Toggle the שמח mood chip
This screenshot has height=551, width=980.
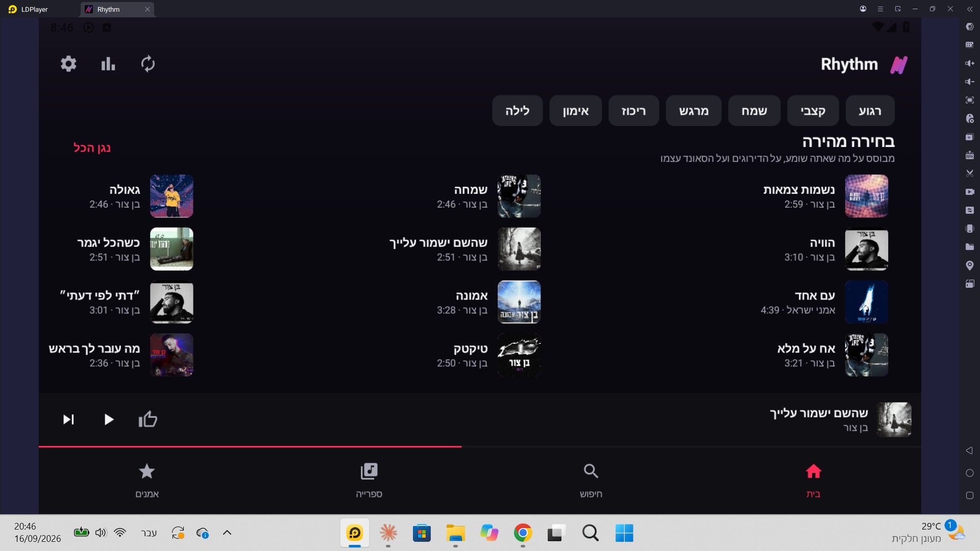[x=754, y=111]
